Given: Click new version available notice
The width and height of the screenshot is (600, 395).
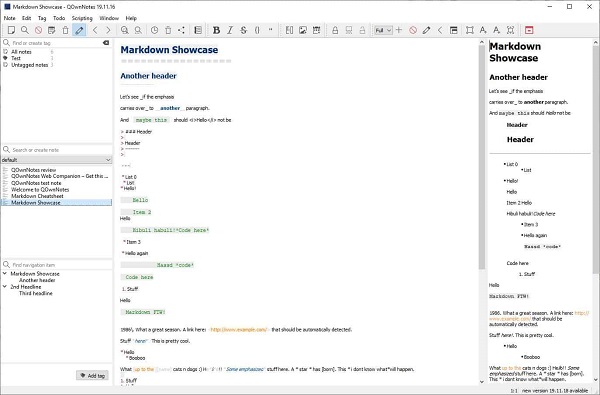Looking at the screenshot, I should click(555, 390).
